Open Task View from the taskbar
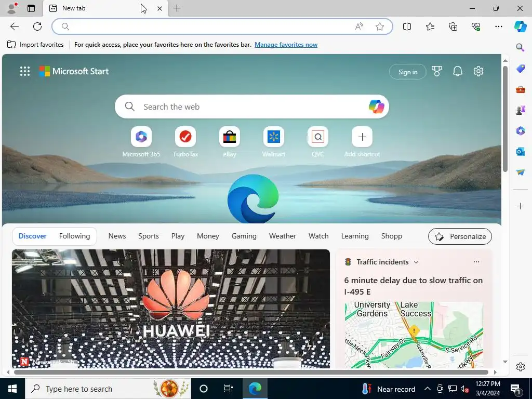This screenshot has height=399, width=532. [x=229, y=389]
